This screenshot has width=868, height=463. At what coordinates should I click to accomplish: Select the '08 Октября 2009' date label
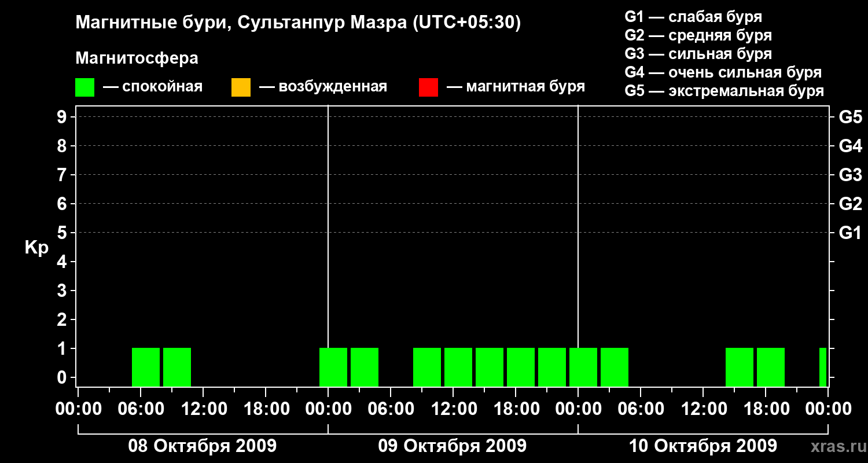tap(202, 446)
